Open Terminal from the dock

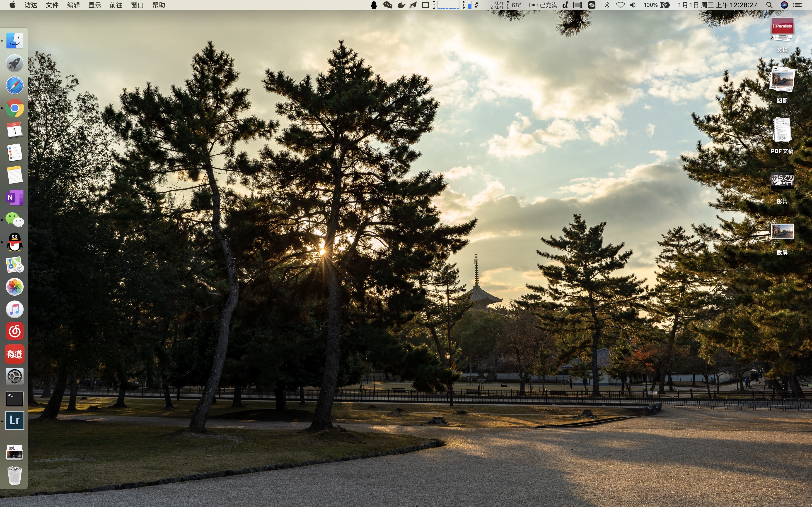click(14, 398)
